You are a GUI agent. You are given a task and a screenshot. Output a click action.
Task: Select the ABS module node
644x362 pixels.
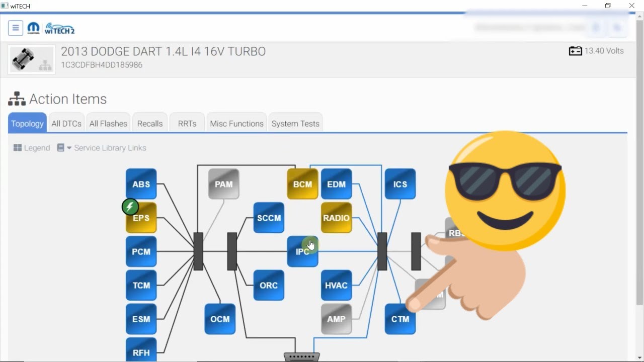pyautogui.click(x=141, y=184)
